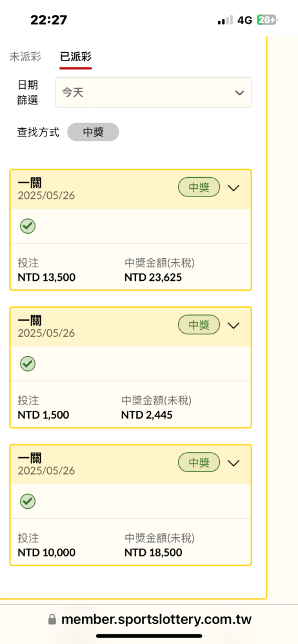The width and height of the screenshot is (298, 644).
Task: Click the dropdown arrow in the date filter
Action: tap(239, 93)
